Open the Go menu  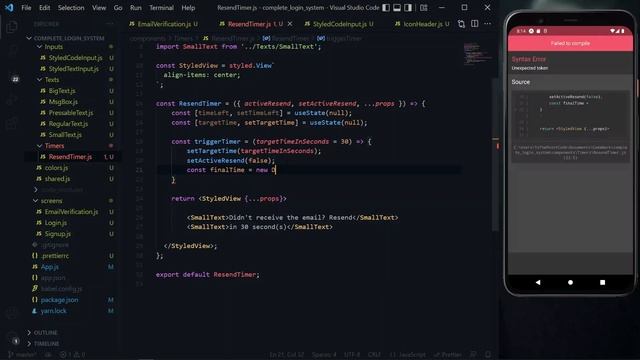[118, 8]
